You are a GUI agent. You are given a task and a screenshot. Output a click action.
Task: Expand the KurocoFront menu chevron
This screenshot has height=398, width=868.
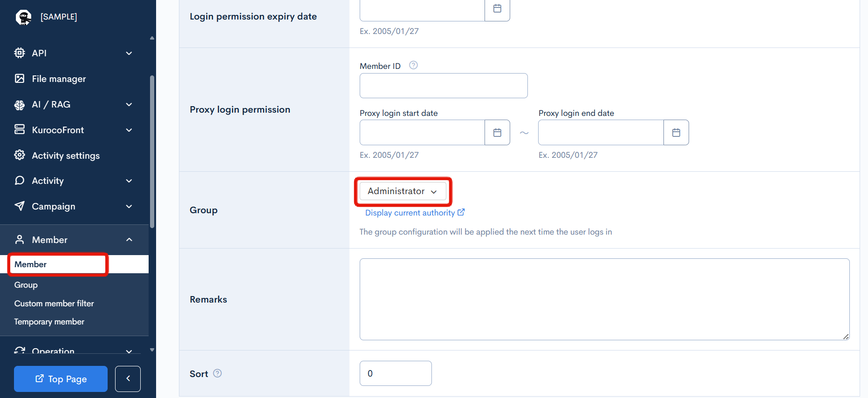(x=129, y=130)
